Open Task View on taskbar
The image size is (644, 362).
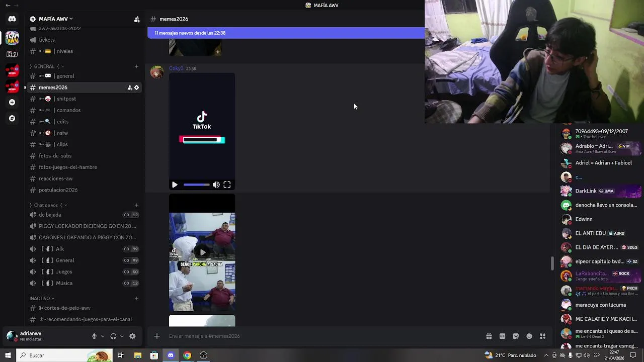121,355
